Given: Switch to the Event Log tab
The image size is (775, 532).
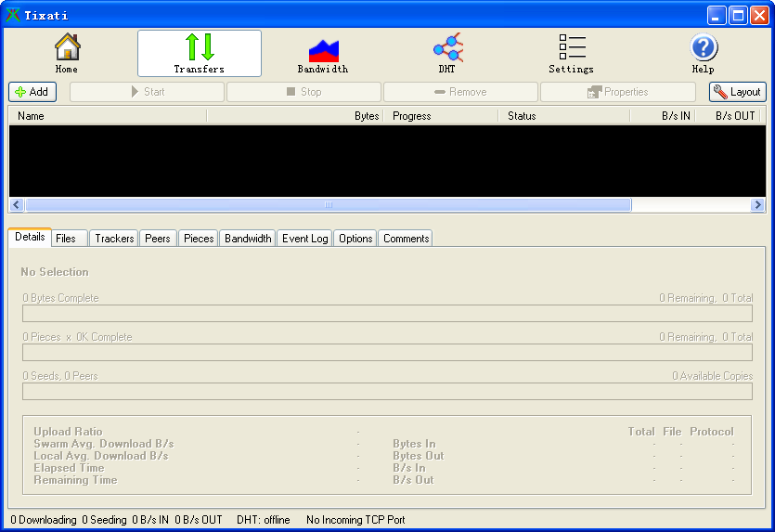Looking at the screenshot, I should (x=305, y=239).
